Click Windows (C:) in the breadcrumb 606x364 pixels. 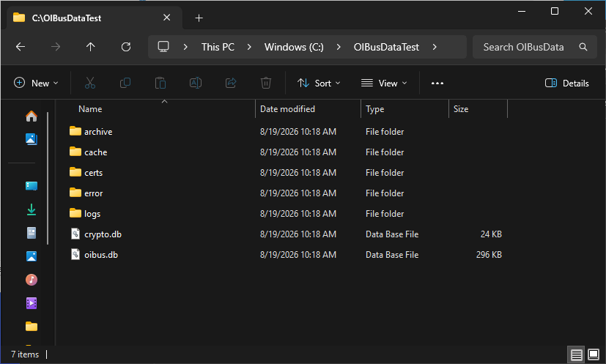[294, 47]
